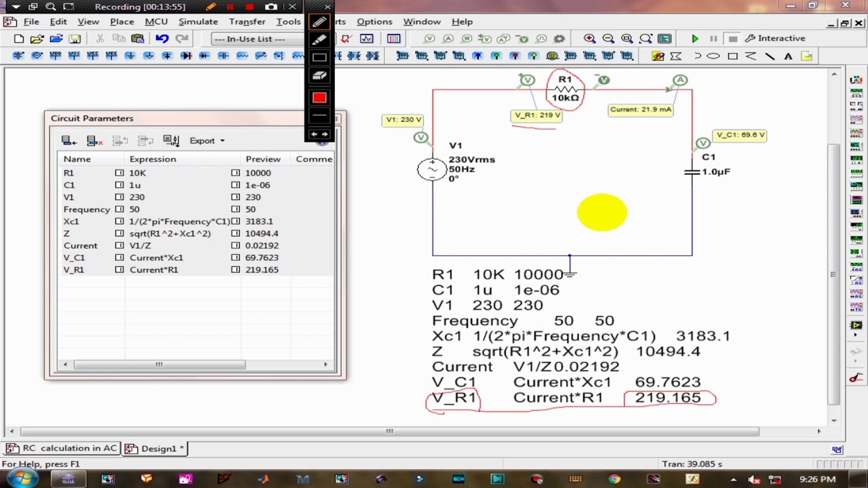This screenshot has width=868, height=488.
Task: Select the C1 1.0µF capacitor
Action: pyautogui.click(x=692, y=172)
